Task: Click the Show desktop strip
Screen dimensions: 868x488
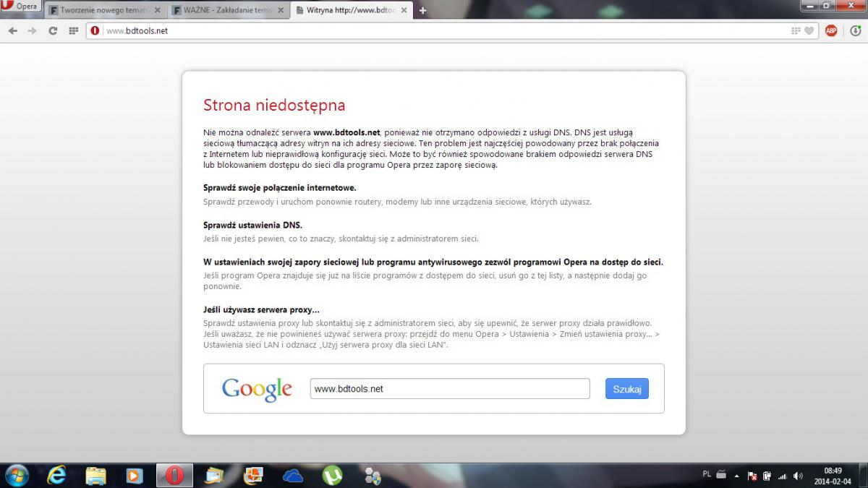Action: 863,475
